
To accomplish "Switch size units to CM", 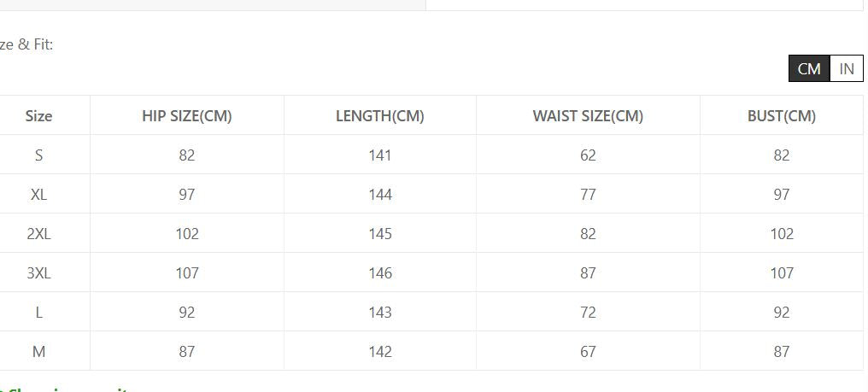I will [809, 69].
